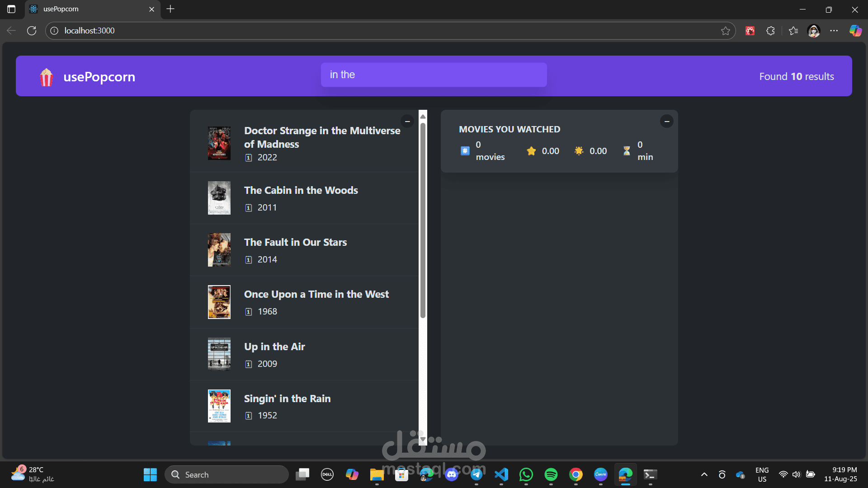Show hidden system tray icons
The height and width of the screenshot is (488, 868).
pyautogui.click(x=704, y=474)
